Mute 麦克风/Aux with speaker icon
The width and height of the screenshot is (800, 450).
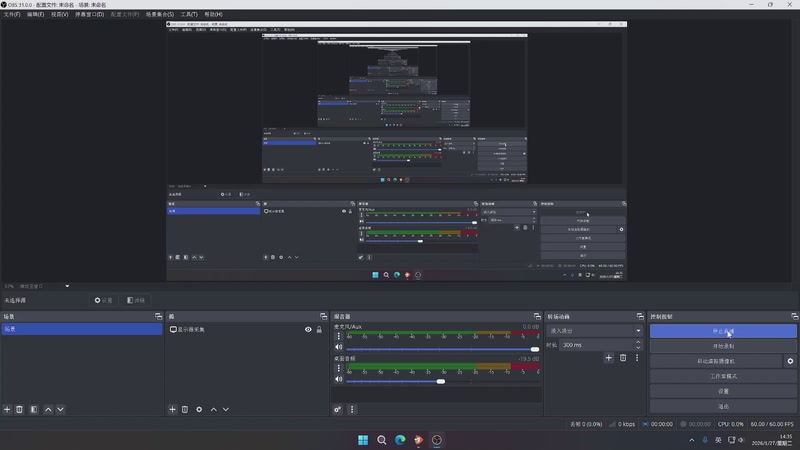click(338, 347)
